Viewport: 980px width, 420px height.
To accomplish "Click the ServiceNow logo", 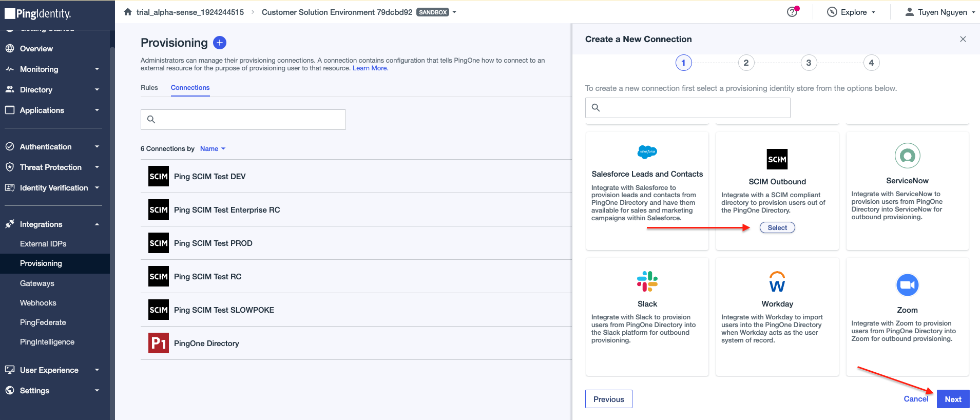I will pos(908,156).
